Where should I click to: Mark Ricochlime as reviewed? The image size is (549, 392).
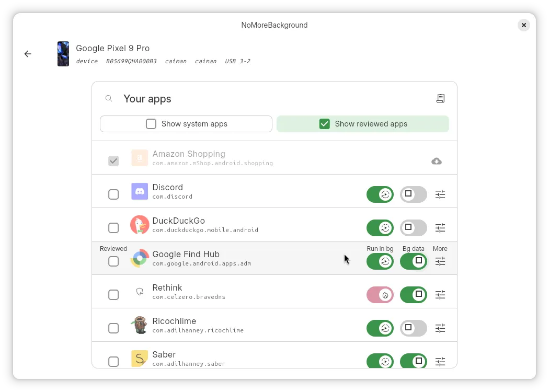tap(113, 328)
